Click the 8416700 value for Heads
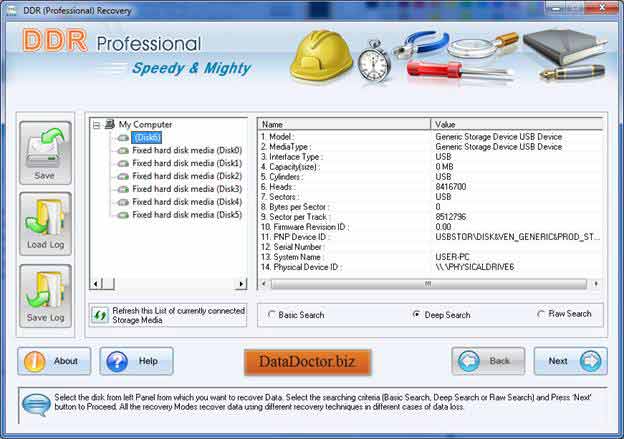The height and width of the screenshot is (439, 624). pos(450,187)
